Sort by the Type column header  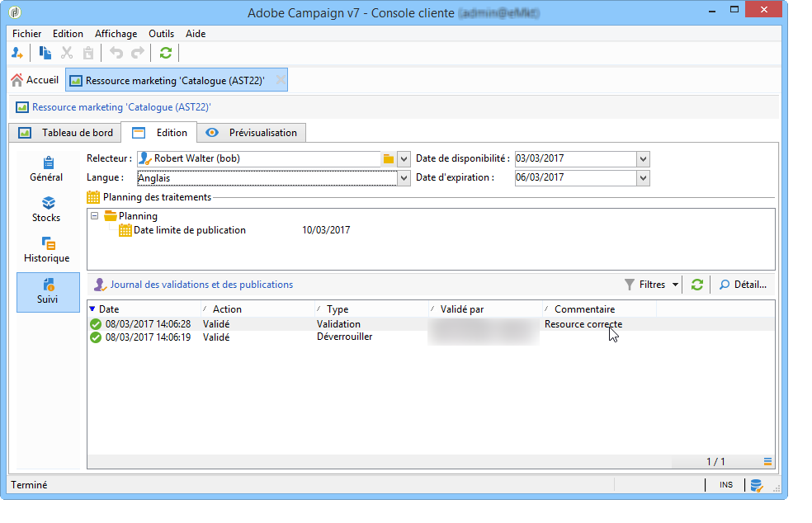(x=372, y=309)
